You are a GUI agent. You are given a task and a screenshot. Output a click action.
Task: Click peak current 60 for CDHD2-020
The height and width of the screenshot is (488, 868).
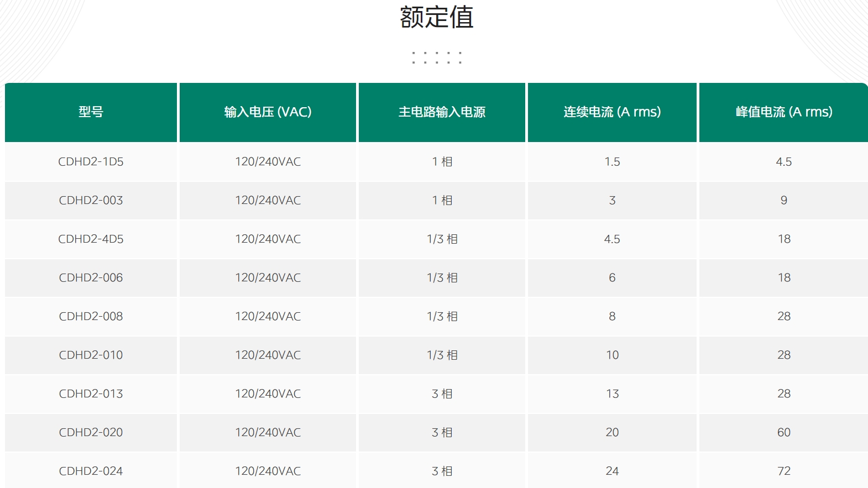[784, 433]
